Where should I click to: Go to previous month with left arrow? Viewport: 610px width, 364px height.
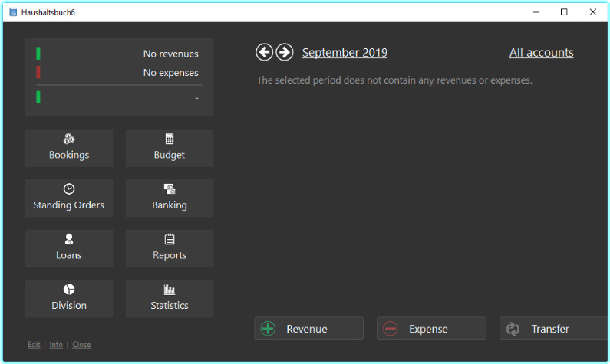tap(265, 52)
